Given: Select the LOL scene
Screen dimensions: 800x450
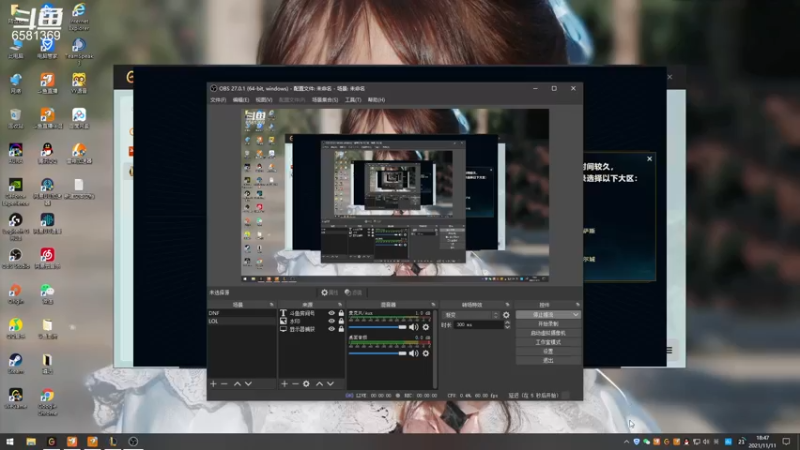Looking at the screenshot, I should pyautogui.click(x=242, y=321).
